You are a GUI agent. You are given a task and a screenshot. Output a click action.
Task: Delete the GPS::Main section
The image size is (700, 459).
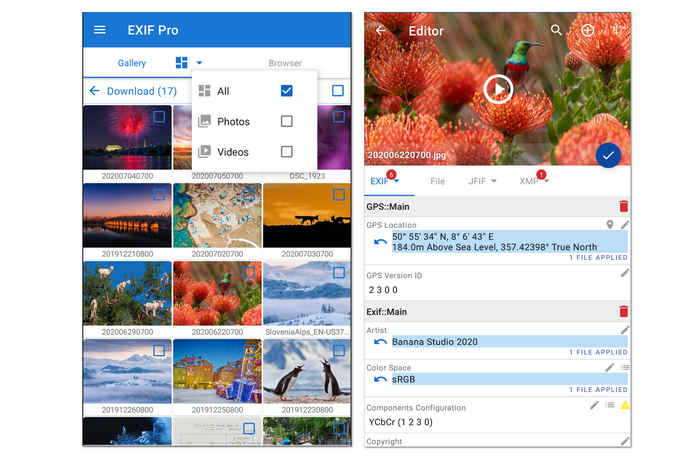point(624,206)
